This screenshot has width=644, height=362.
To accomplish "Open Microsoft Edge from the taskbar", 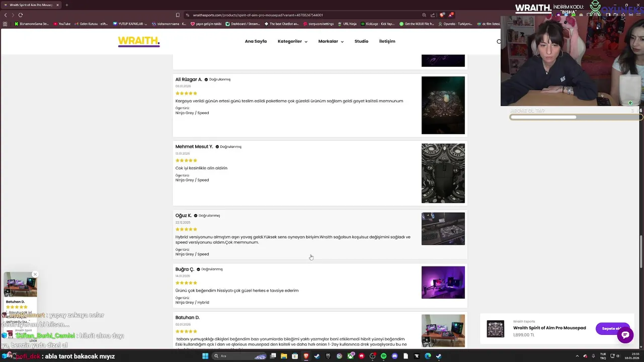I will pos(428,356).
